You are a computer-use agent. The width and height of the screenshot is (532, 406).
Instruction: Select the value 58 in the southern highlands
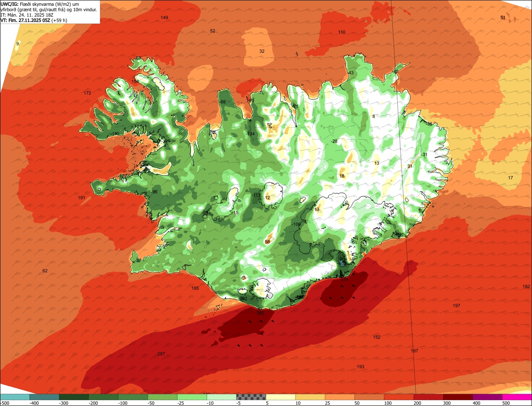(268, 242)
